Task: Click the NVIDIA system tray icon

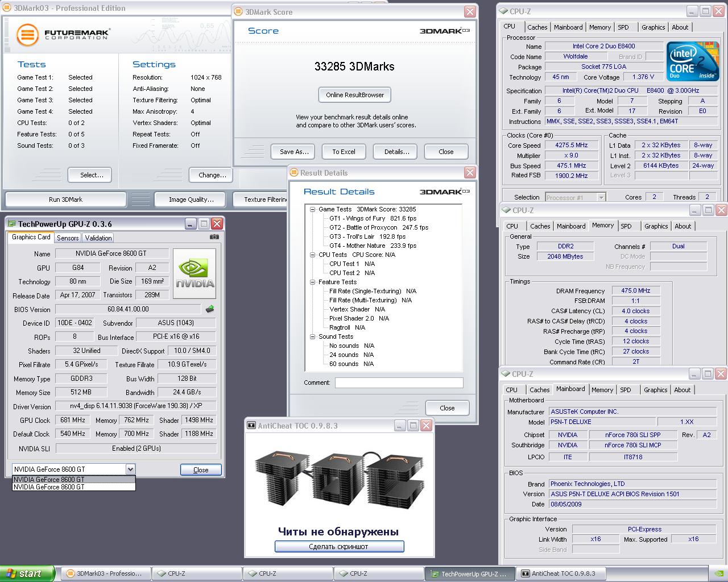Action: [x=718, y=573]
